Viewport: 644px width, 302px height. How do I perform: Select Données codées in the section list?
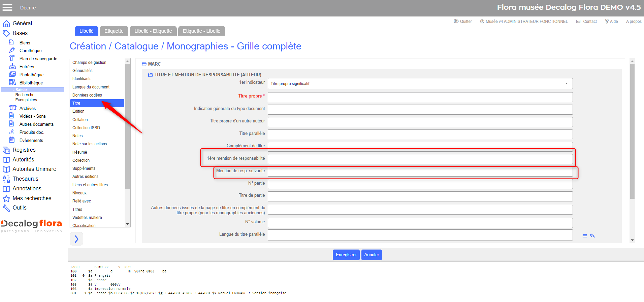tap(97, 95)
